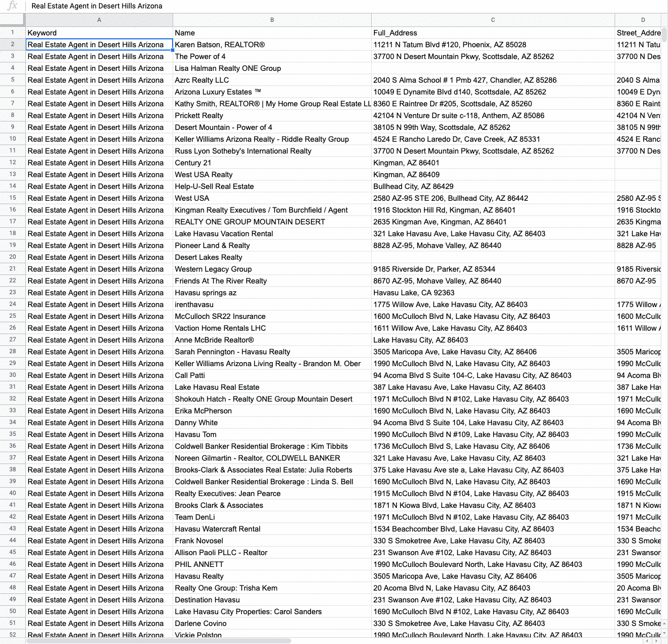Click 'Russ Lyon Sotheby's International Realty' cell
Screen dimensions: 668x644
[272, 151]
